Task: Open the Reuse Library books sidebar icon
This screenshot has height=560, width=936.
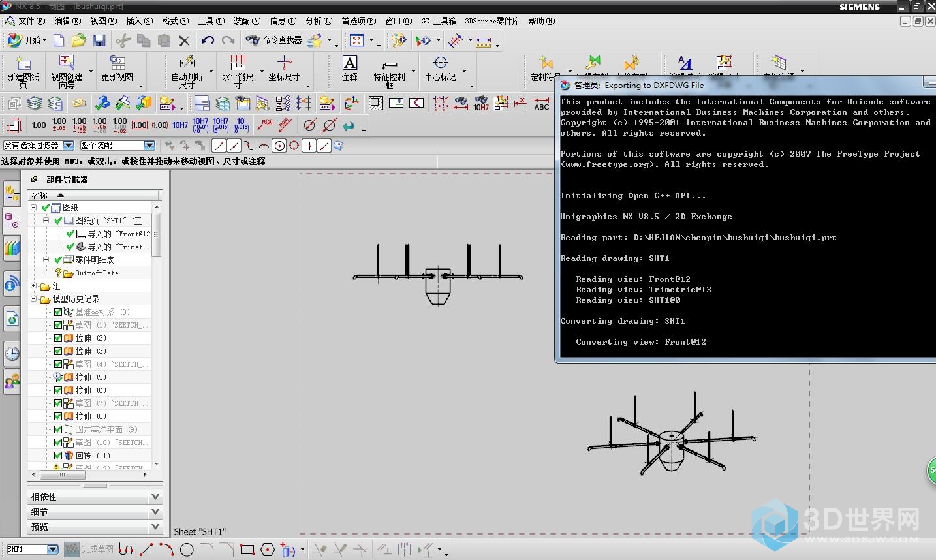Action: pyautogui.click(x=12, y=248)
